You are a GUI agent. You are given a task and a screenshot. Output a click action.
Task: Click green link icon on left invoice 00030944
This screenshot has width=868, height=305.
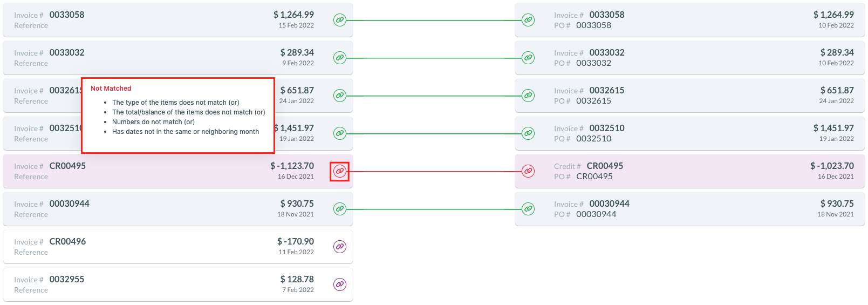click(340, 209)
